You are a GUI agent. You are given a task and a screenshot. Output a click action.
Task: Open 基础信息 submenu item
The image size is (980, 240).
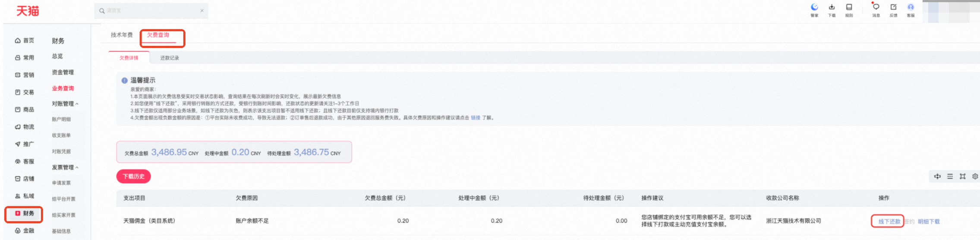pyautogui.click(x=61, y=231)
